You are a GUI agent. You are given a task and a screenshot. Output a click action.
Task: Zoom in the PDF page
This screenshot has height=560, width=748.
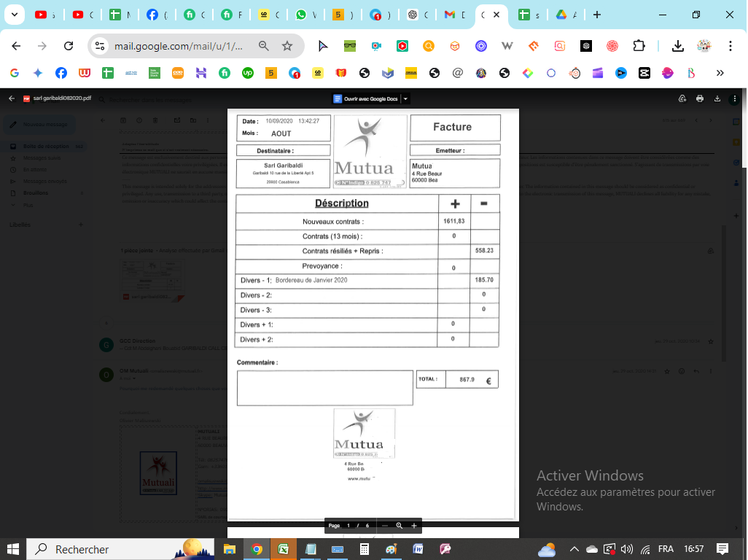click(x=414, y=526)
